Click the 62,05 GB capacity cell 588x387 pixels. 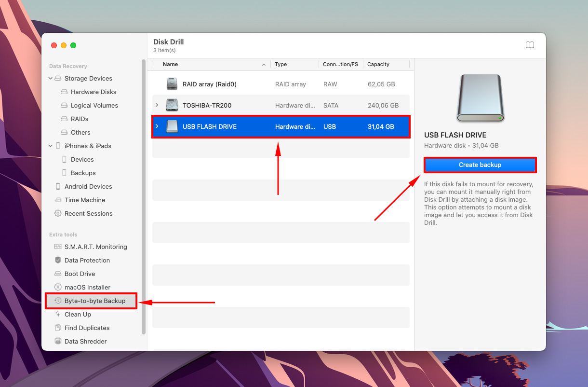click(381, 84)
